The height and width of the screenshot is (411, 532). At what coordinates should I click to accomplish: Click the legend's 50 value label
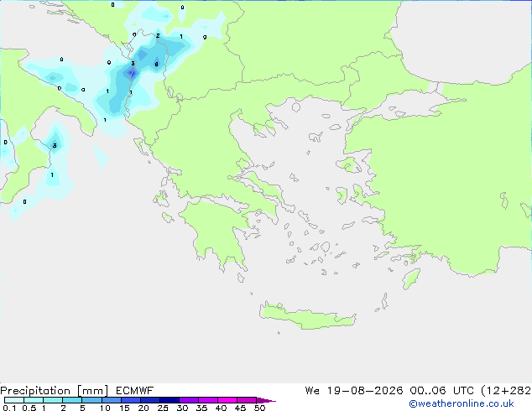point(259,408)
